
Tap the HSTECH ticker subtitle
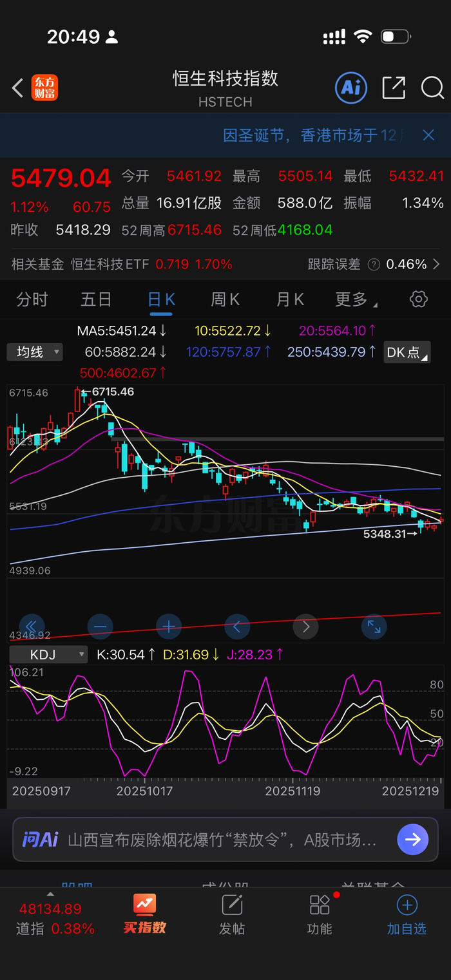225,102
